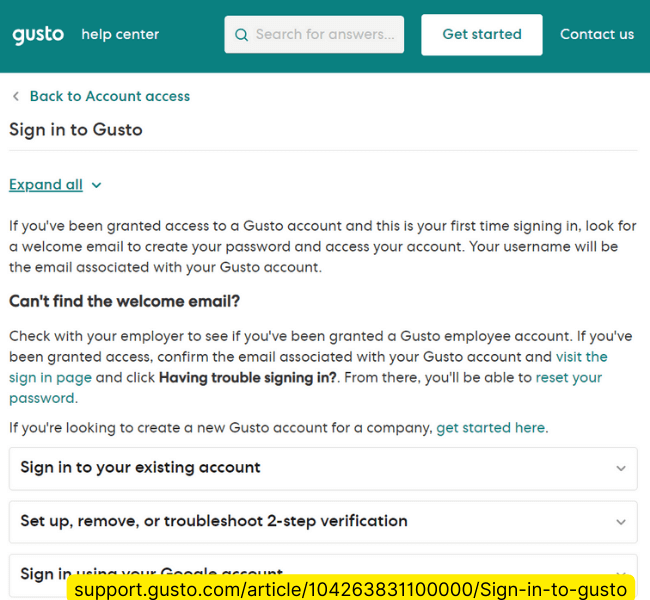Click the Can't find the welcome email heading
Image resolution: width=650 pixels, height=600 pixels.
(124, 301)
